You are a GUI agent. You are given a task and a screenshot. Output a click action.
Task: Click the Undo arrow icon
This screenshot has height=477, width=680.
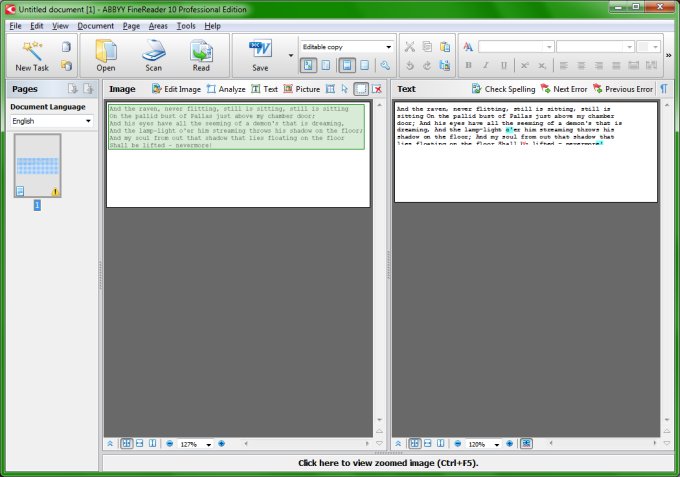pyautogui.click(x=410, y=65)
